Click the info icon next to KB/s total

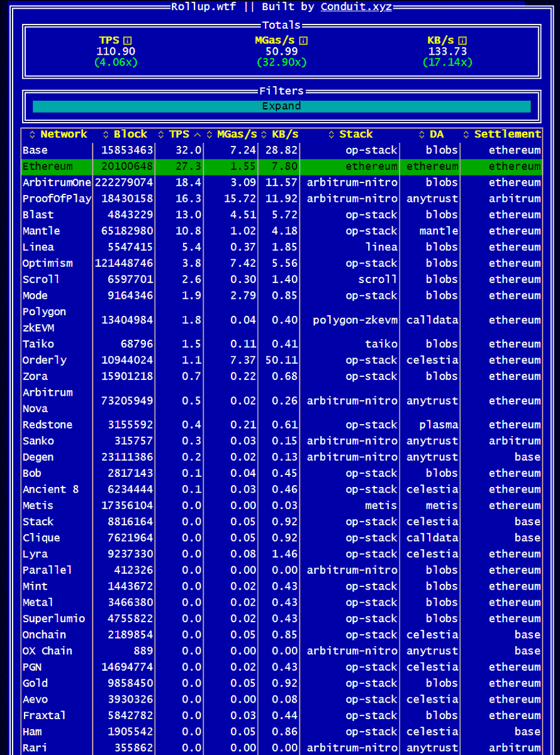coord(462,40)
